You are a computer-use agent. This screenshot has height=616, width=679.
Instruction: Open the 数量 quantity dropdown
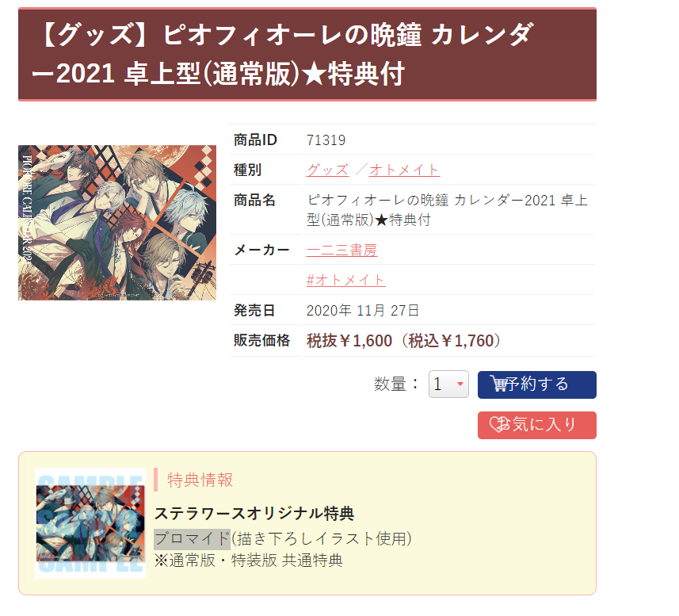coord(448,385)
